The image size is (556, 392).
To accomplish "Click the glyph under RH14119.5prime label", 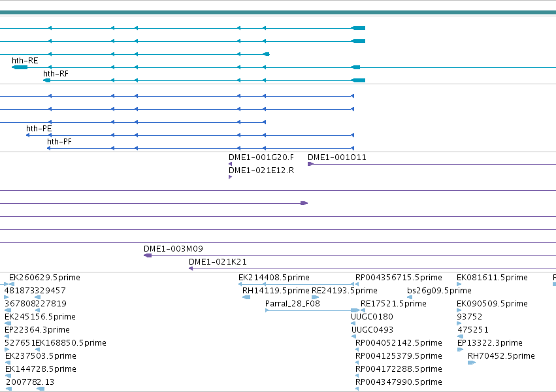I will 246,297.
